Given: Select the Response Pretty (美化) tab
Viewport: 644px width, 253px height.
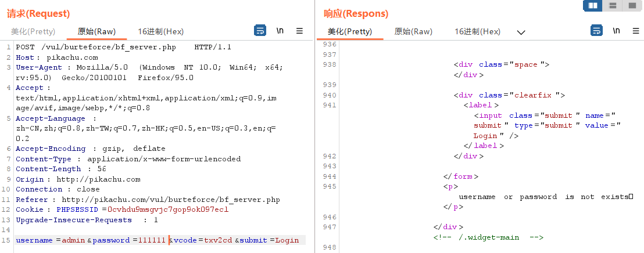Looking at the screenshot, I should coord(349,31).
